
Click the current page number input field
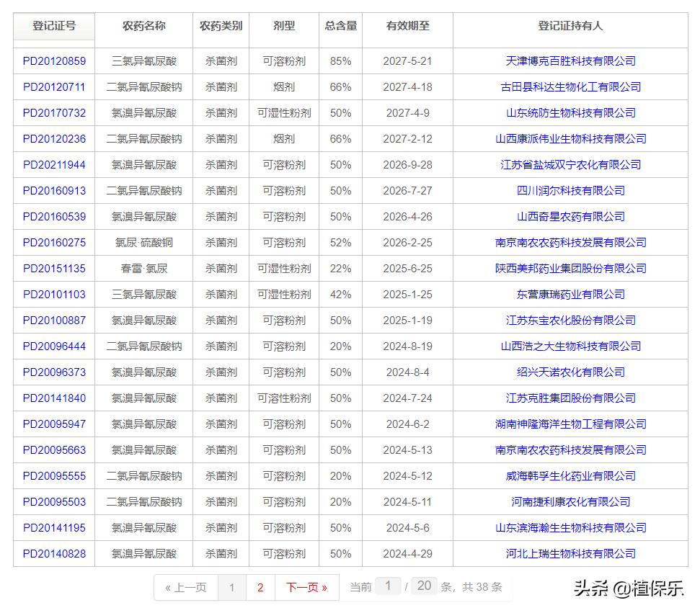point(388,586)
